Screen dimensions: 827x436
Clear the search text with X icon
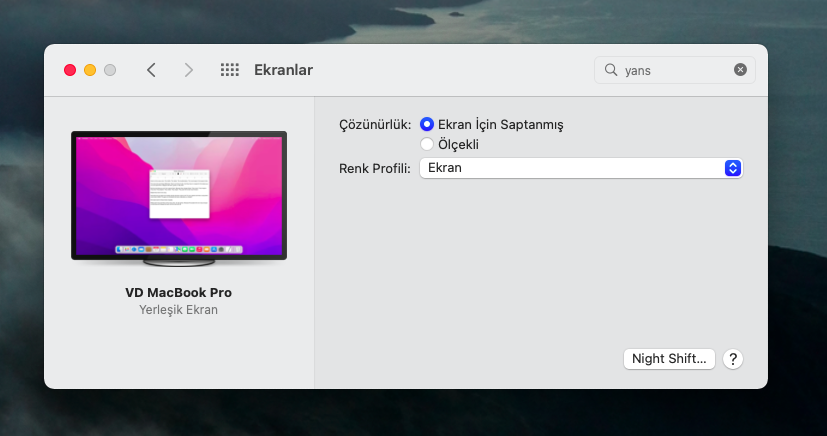click(740, 70)
